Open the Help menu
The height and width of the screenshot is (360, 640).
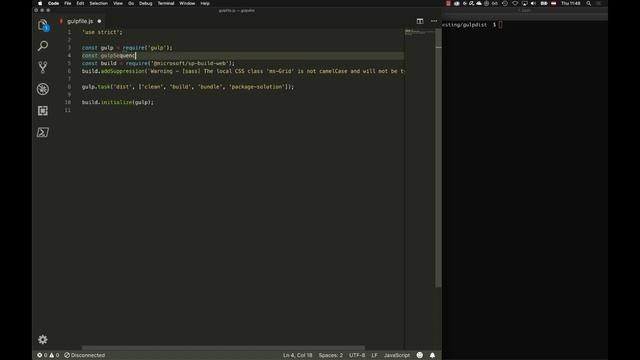click(205, 3)
